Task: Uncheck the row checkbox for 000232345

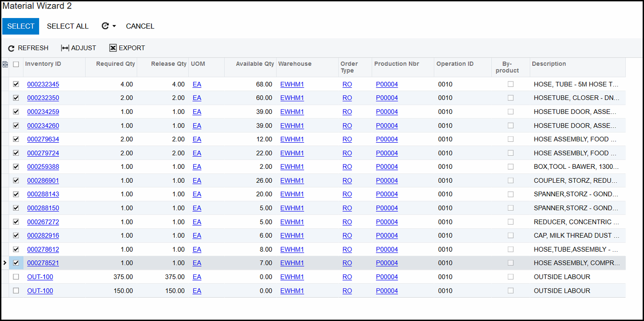Action: click(x=16, y=84)
